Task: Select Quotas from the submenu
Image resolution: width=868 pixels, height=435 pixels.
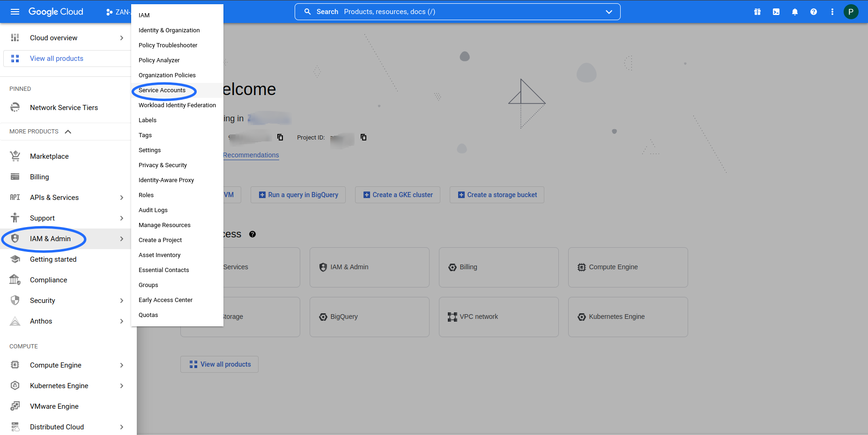Action: click(x=177, y=315)
